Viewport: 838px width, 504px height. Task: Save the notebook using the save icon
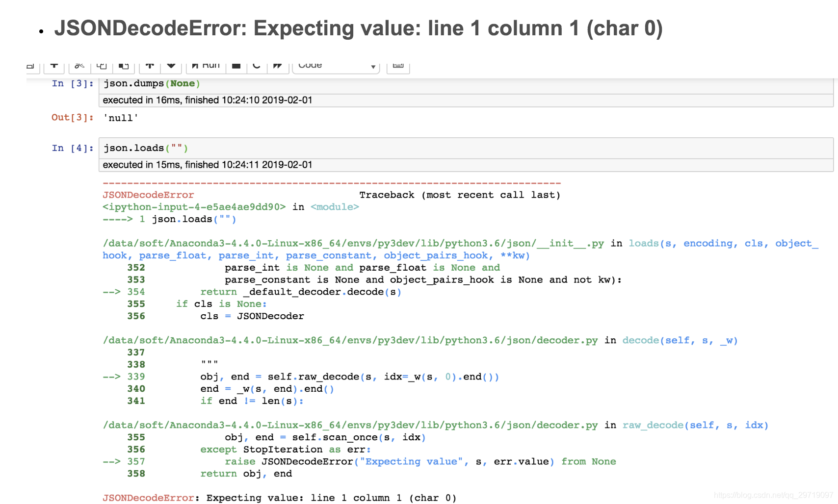(x=31, y=66)
